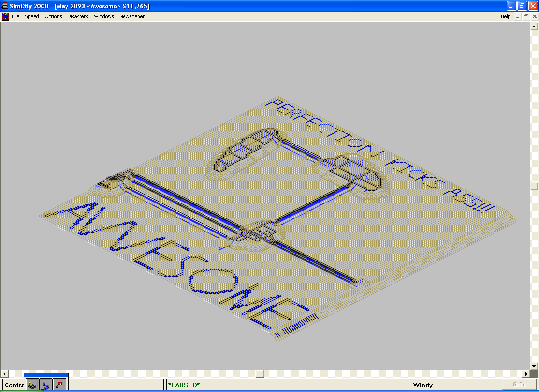
Task: Click the SimCity 2000 title bar icon
Action: tap(5, 6)
